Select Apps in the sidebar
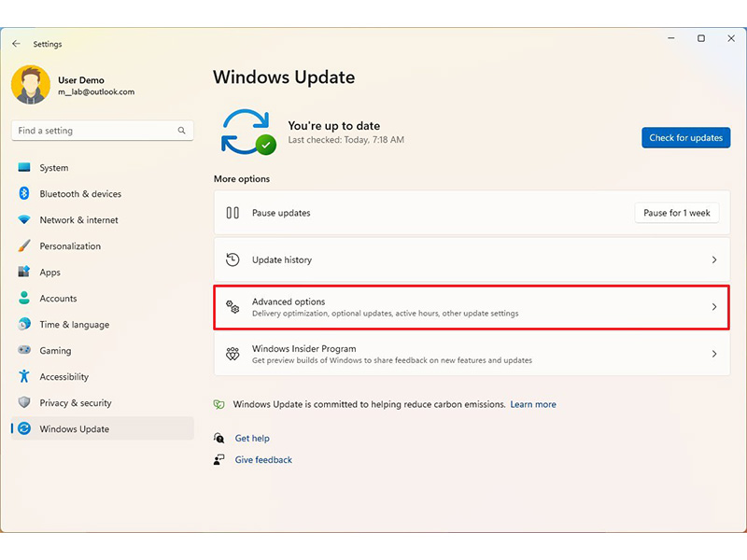The image size is (747, 560). [50, 273]
